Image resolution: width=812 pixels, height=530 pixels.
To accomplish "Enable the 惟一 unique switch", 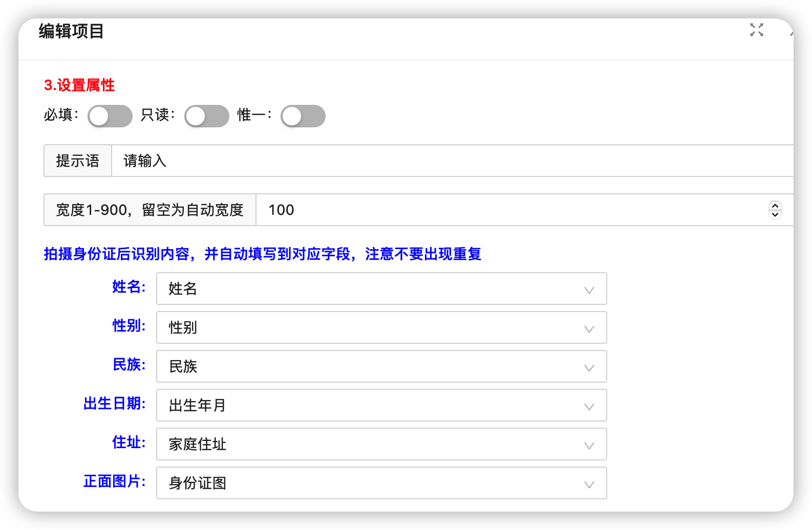I will (x=303, y=116).
